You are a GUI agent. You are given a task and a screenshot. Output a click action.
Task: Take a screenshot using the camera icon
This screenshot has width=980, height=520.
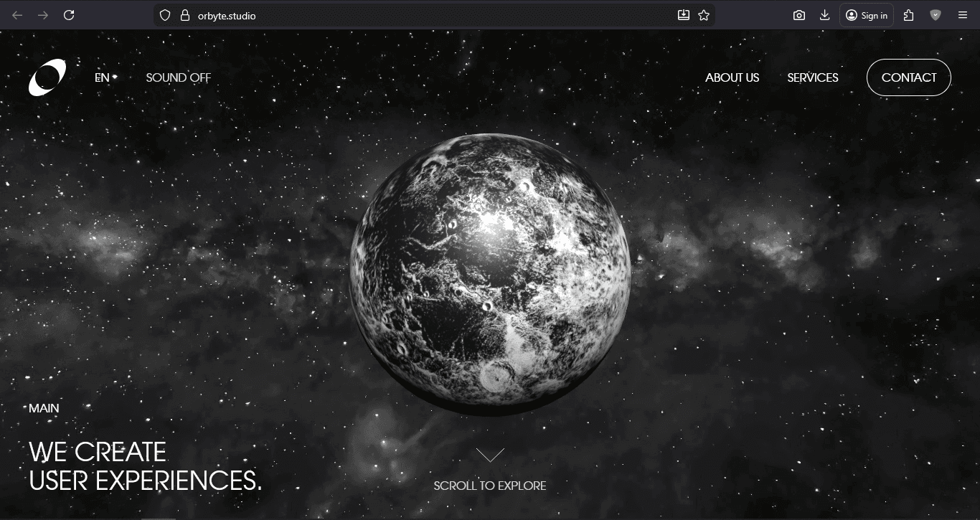click(798, 15)
